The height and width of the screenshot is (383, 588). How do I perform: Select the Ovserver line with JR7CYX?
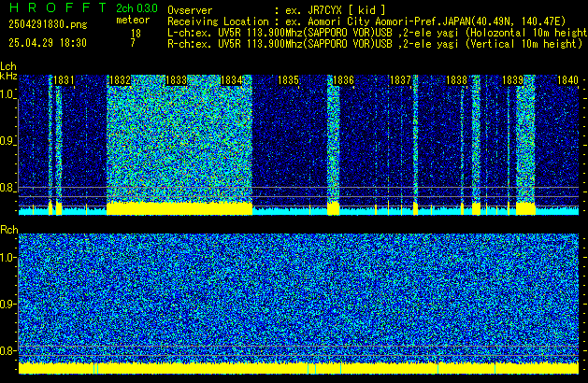pos(277,10)
